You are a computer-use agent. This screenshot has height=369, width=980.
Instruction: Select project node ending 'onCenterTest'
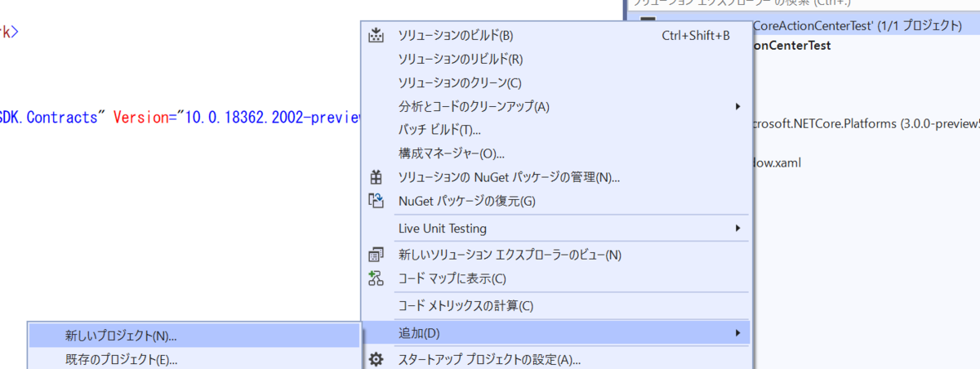(791, 46)
